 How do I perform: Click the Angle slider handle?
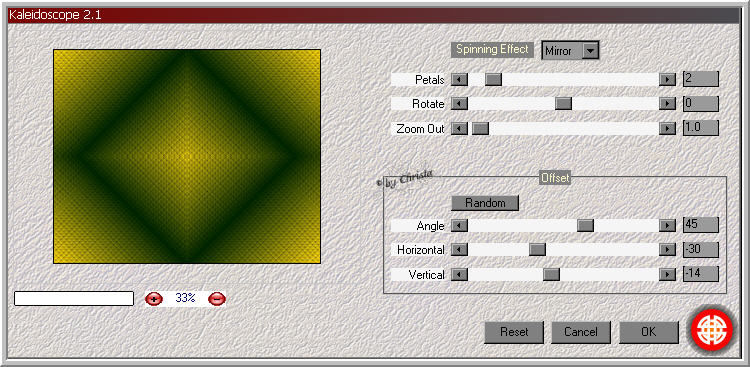pos(585,225)
